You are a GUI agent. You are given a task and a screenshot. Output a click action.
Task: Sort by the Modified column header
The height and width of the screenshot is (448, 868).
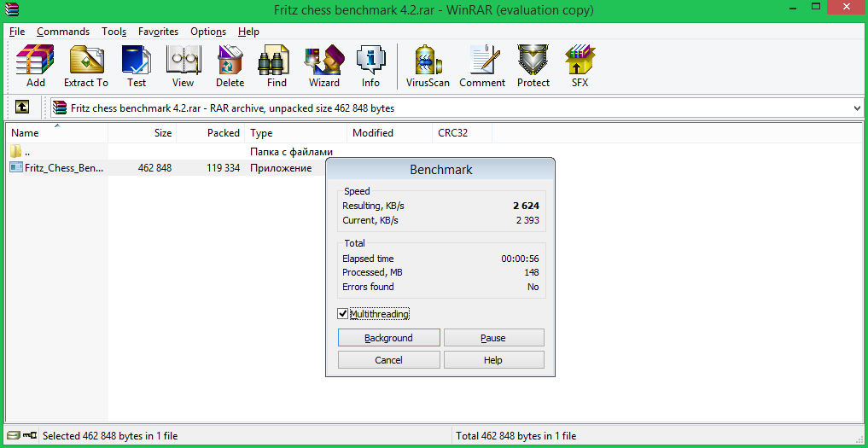tap(390, 133)
